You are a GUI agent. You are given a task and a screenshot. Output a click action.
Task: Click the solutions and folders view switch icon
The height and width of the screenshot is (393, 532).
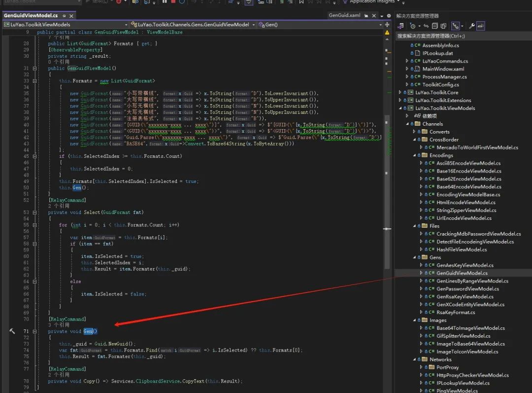click(x=400, y=26)
